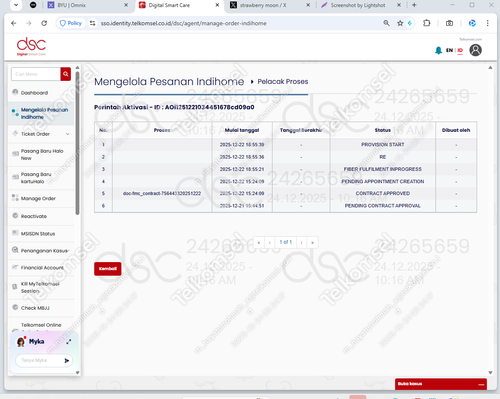
Task: Open the tab search dropdown arrow
Action: tap(16, 5)
